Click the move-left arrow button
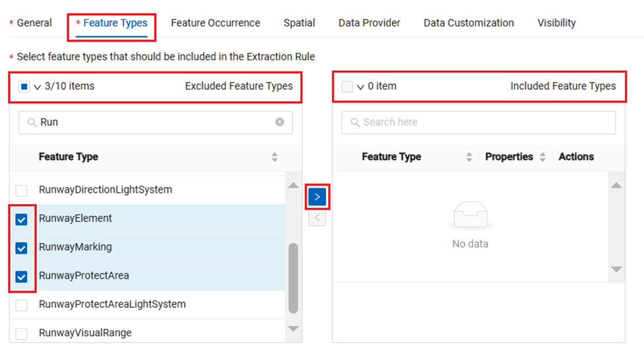644x362 pixels. click(317, 217)
